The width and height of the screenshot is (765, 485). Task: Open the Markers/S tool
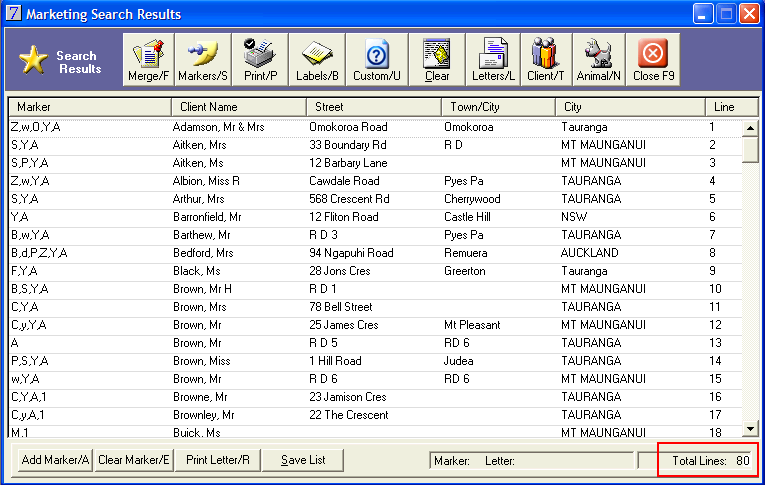point(202,60)
